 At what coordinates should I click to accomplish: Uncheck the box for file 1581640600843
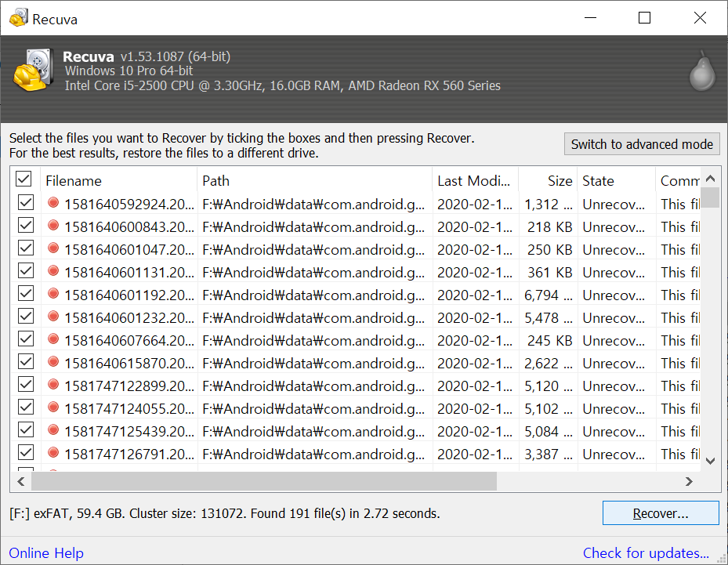click(26, 225)
